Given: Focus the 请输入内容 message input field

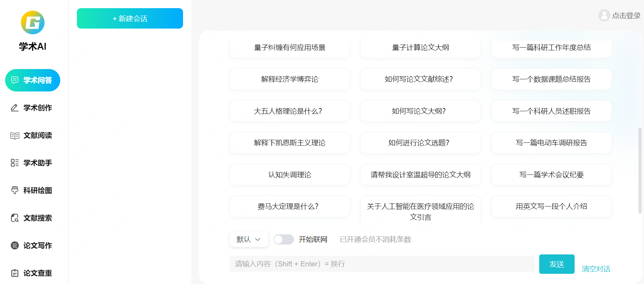Looking at the screenshot, I should 382,264.
